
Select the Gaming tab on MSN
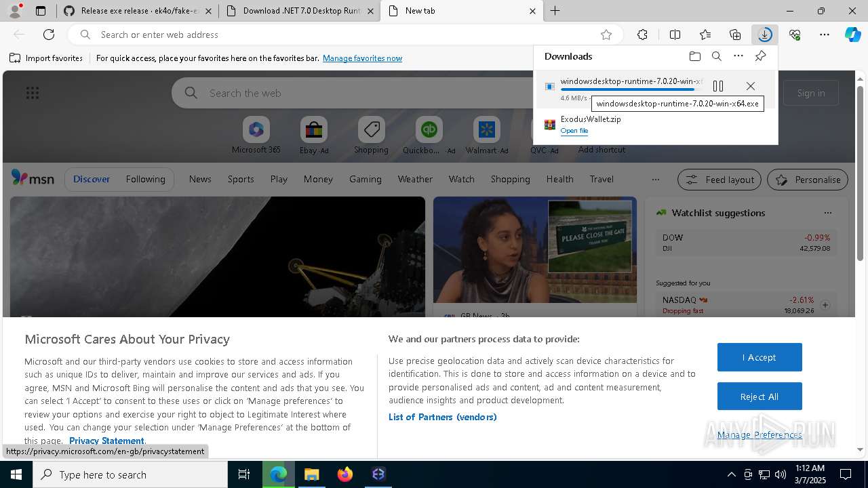click(365, 179)
